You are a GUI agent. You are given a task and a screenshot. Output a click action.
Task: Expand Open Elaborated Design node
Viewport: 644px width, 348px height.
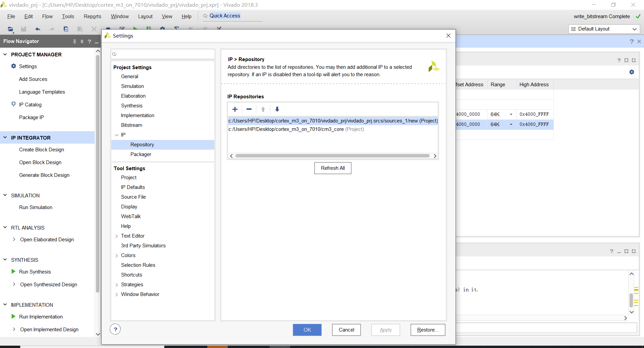14,239
